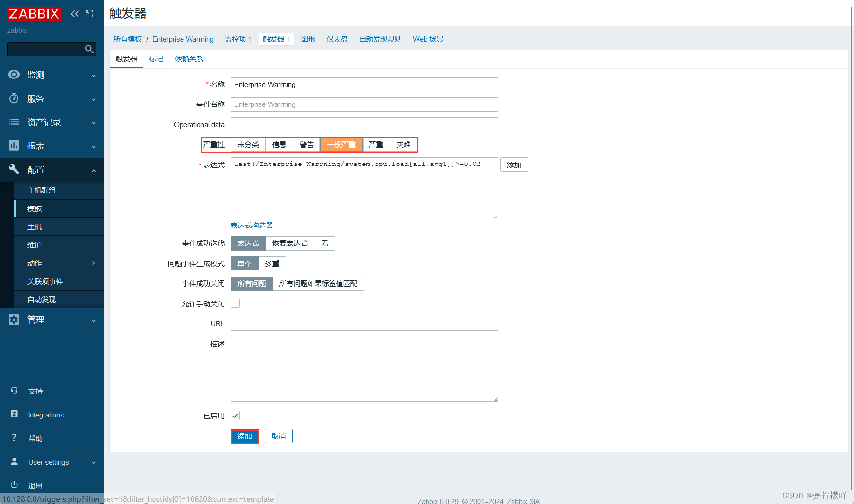Click the chart icon for 报表
This screenshot has width=854, height=504.
point(14,146)
